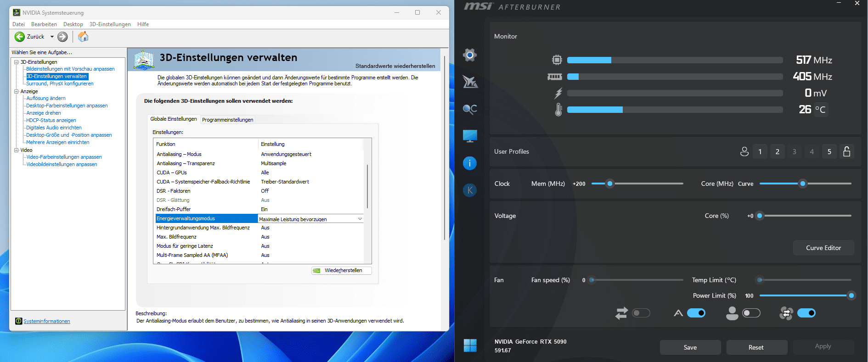Open the Datei menu
This screenshot has width=868, height=362.
[x=18, y=24]
